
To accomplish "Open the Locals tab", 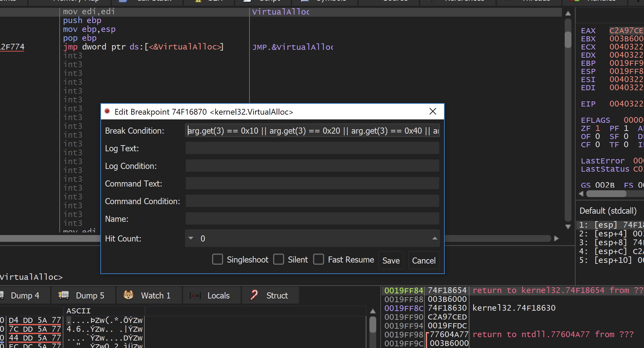I will (x=212, y=295).
